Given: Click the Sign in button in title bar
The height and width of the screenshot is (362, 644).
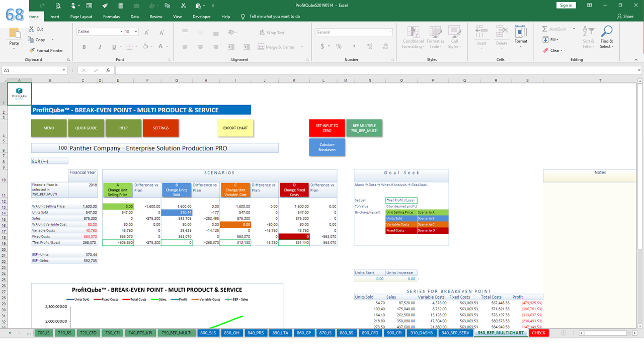Looking at the screenshot, I should (x=566, y=5).
